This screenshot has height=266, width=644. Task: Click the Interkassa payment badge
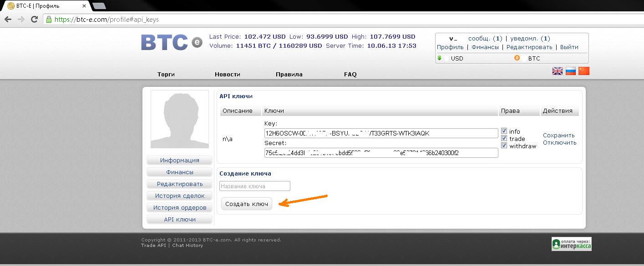coord(571,244)
